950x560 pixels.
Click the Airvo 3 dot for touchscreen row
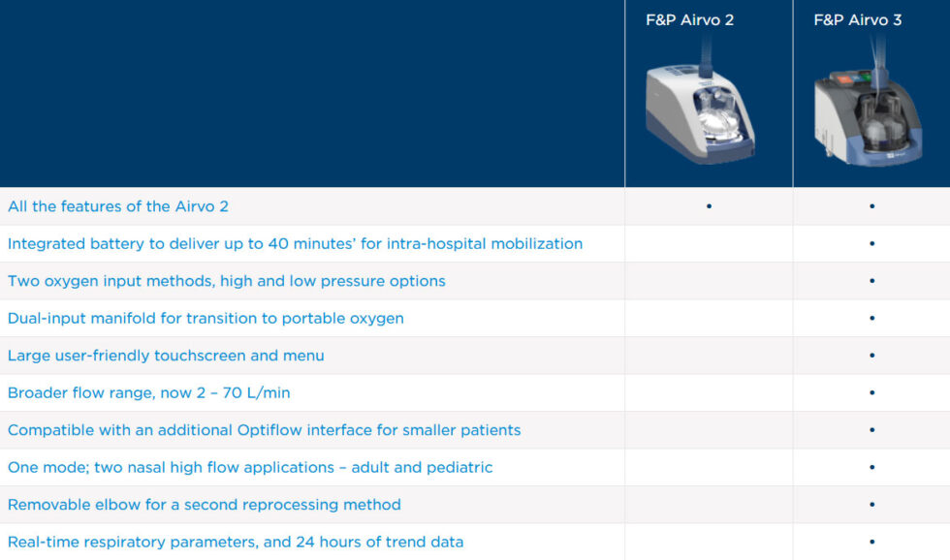tap(871, 356)
